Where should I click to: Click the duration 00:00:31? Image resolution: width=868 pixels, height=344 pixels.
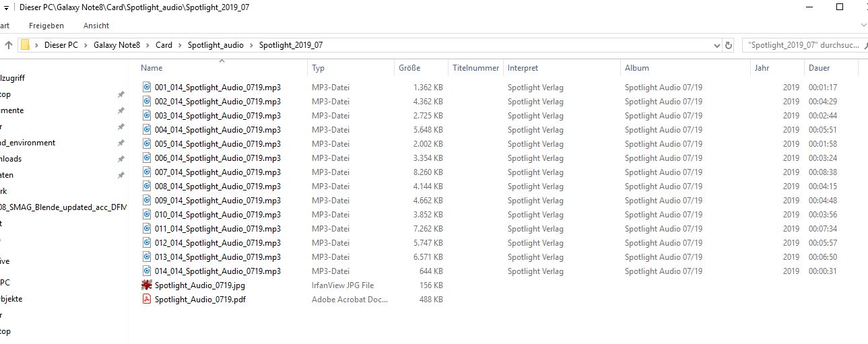pyautogui.click(x=822, y=271)
